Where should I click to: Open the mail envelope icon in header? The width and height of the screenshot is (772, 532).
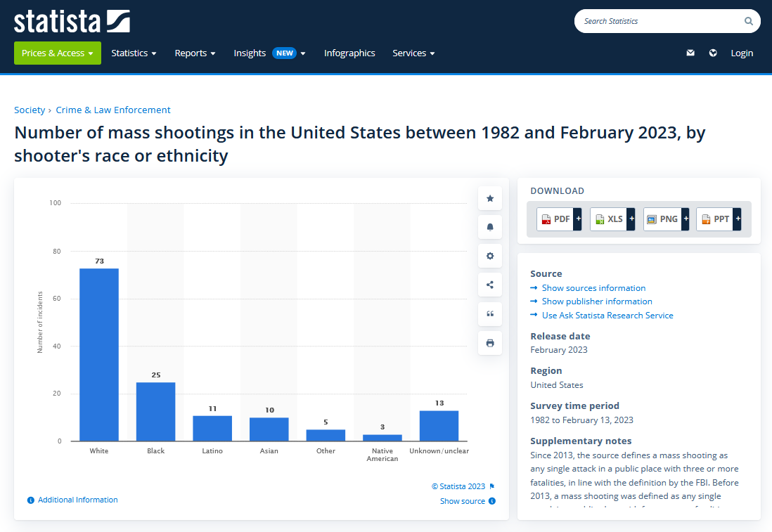[690, 53]
